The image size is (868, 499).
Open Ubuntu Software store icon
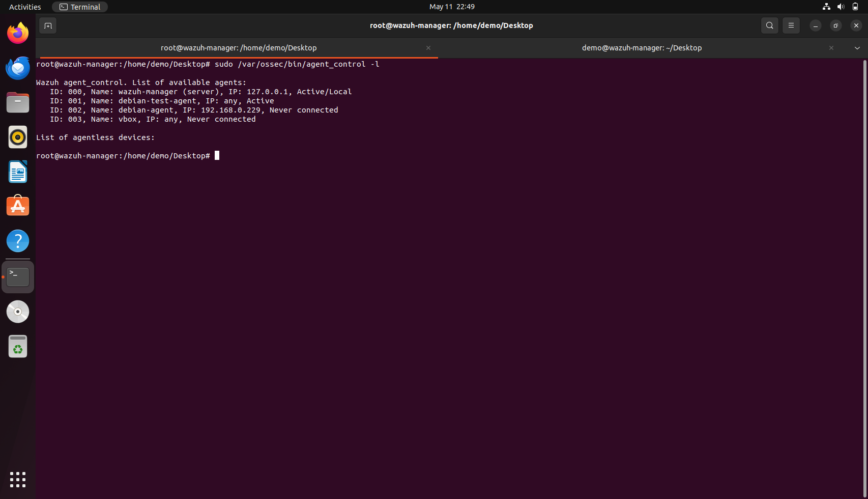tap(18, 206)
